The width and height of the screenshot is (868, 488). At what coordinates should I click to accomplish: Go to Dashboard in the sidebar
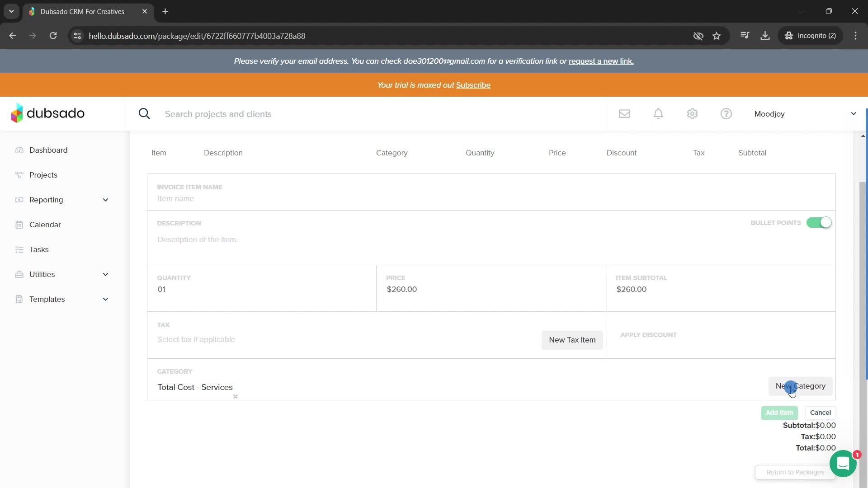(48, 150)
